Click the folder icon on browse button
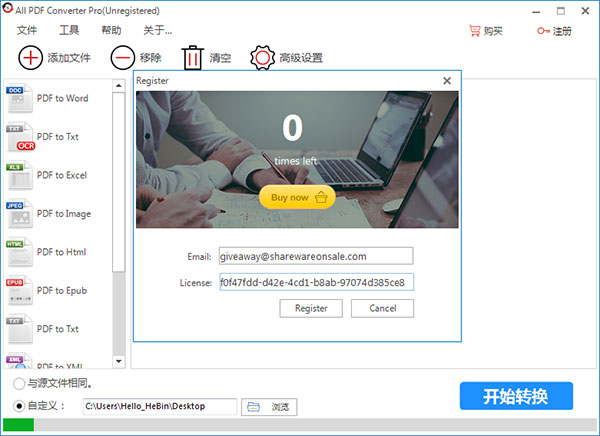 pos(253,407)
